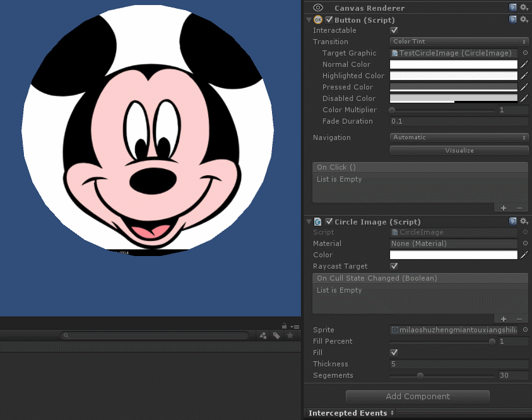Screen dimensions: 532x420
Task: Uncheck the Interactable checkbox
Action: (394, 30)
